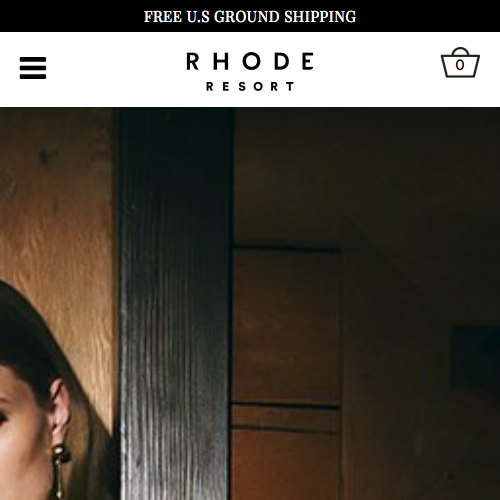Open the Free U.S Ground Shipping banner
500x500 pixels.
tap(250, 16)
